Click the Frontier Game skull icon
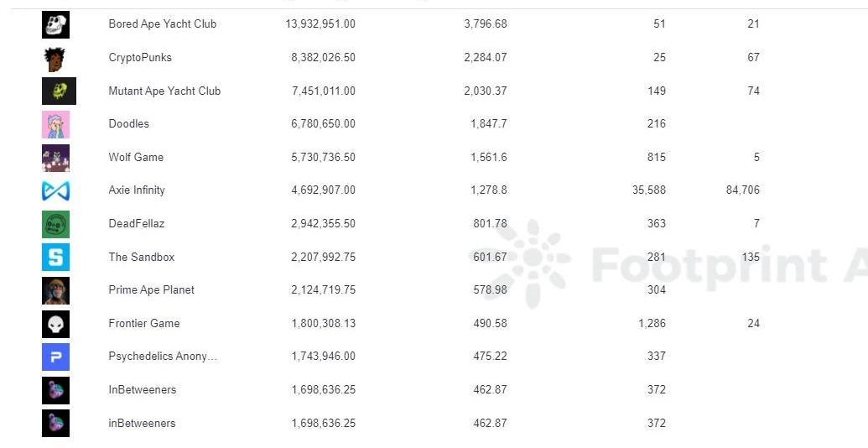 (x=56, y=324)
